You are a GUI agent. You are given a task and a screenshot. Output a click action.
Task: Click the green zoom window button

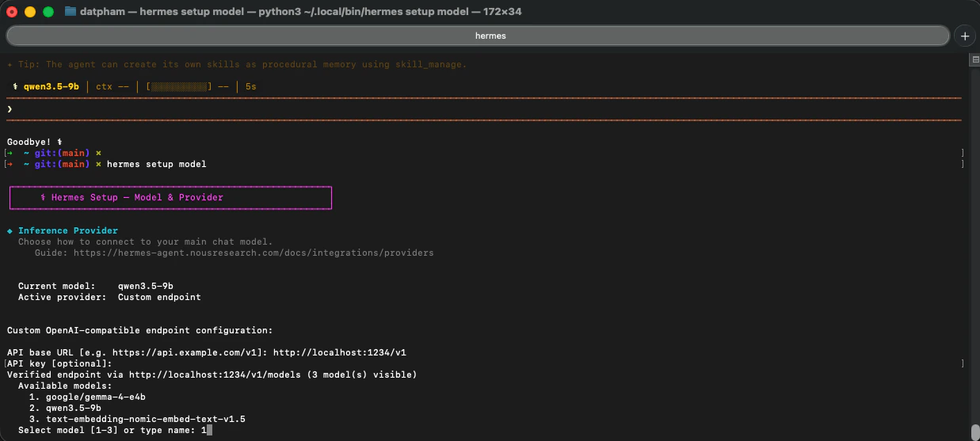click(48, 12)
